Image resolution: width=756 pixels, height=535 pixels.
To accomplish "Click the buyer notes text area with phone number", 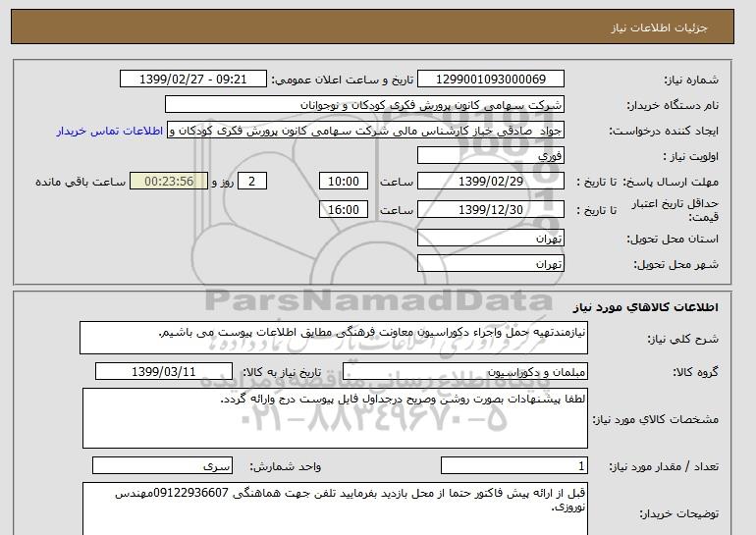I will coord(335,508).
